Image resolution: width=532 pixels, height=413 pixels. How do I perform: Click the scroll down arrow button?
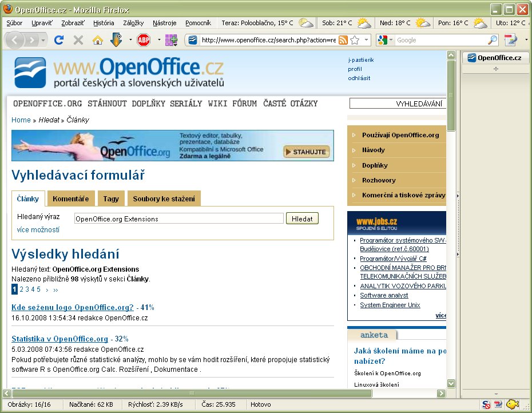451,383
